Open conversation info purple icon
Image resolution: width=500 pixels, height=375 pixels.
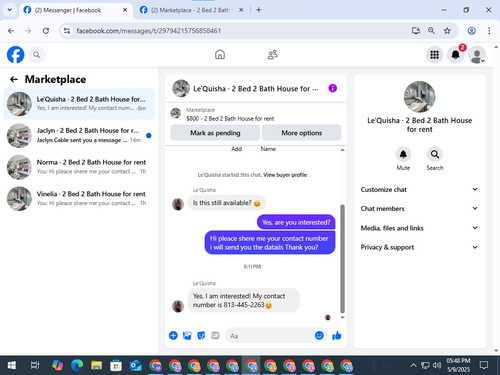click(333, 88)
